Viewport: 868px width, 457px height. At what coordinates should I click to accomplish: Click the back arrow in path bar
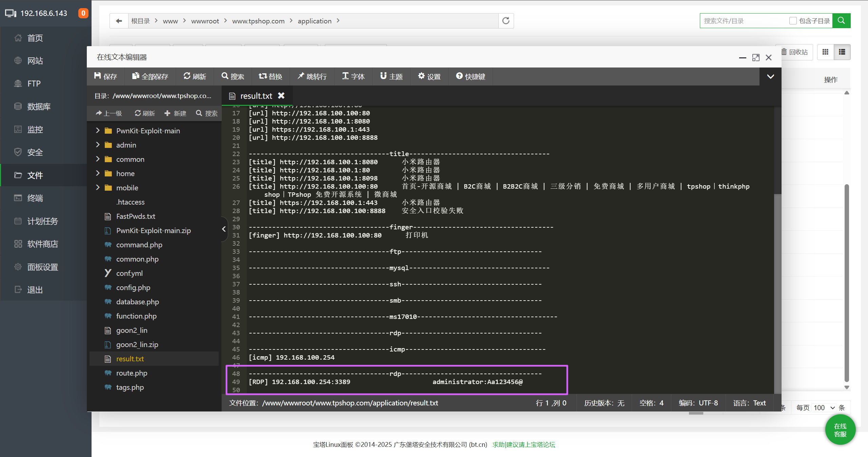[119, 21]
